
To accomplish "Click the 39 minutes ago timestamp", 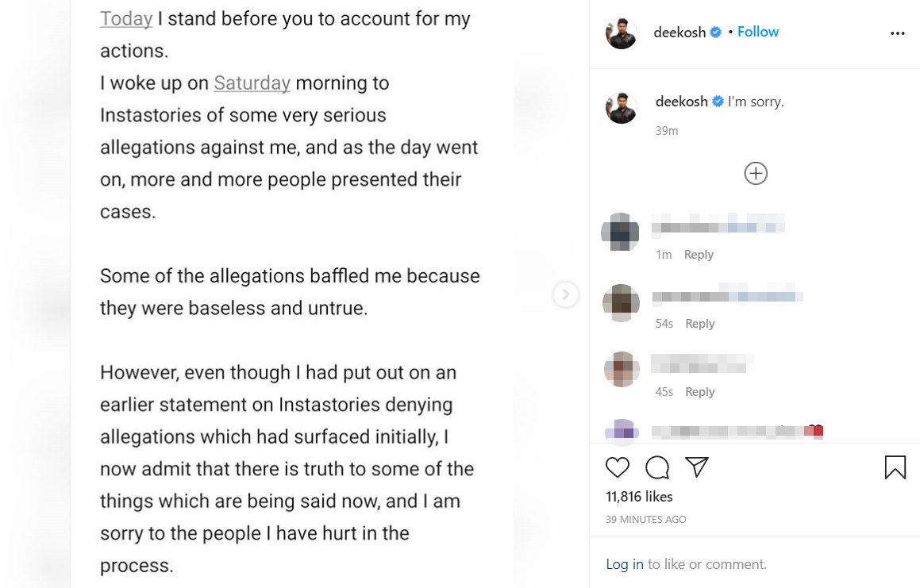I will pyautogui.click(x=646, y=520).
